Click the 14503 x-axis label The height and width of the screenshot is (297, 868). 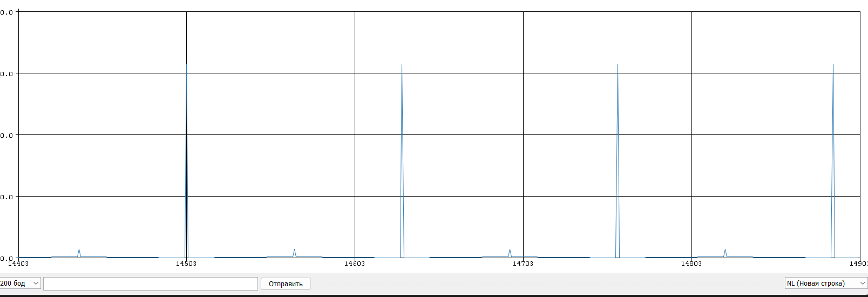[186, 264]
